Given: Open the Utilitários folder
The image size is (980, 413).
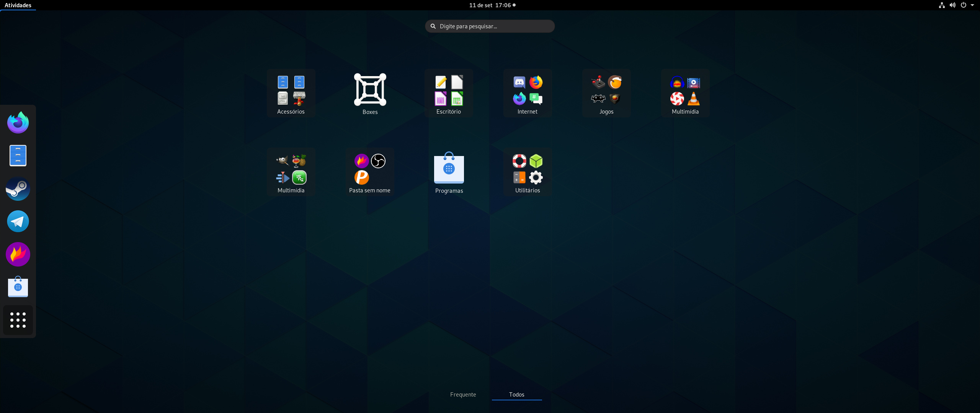Looking at the screenshot, I should click(528, 172).
